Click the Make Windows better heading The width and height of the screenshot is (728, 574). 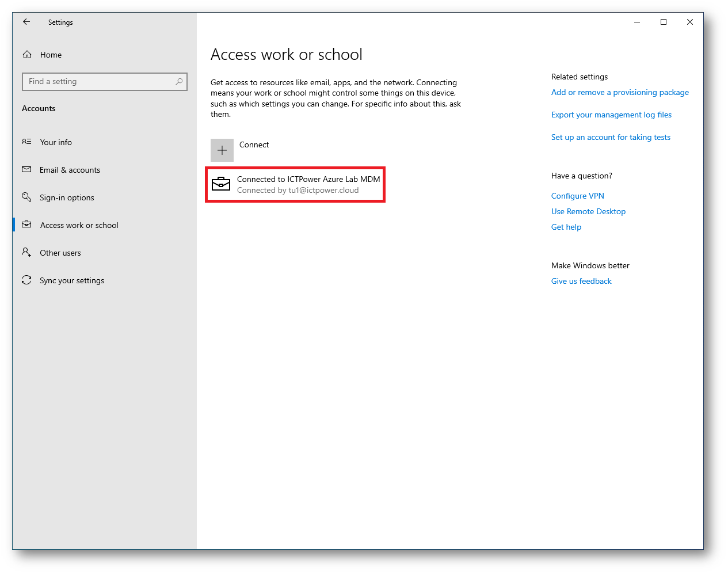click(x=590, y=265)
